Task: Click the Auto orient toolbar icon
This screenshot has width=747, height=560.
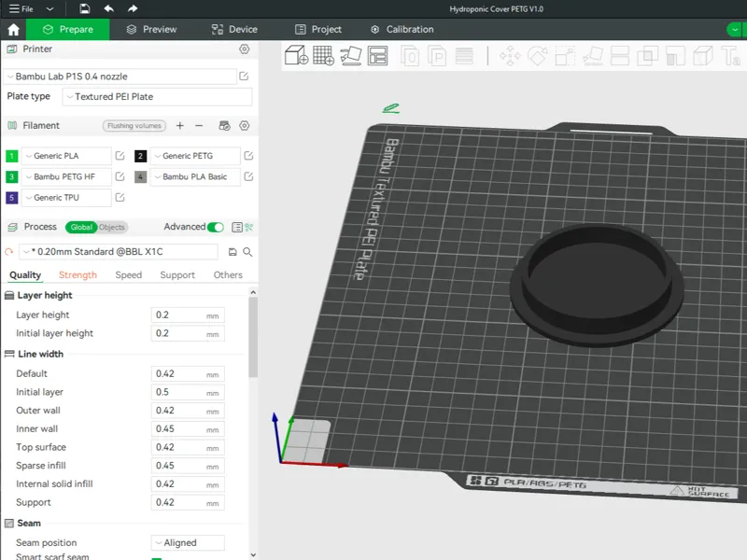Action: pos(351,55)
